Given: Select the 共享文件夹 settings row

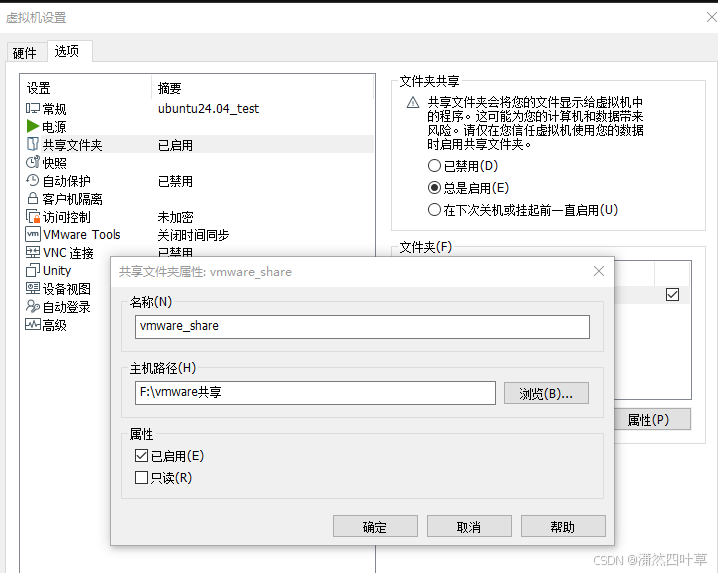Looking at the screenshot, I should click(198, 145).
